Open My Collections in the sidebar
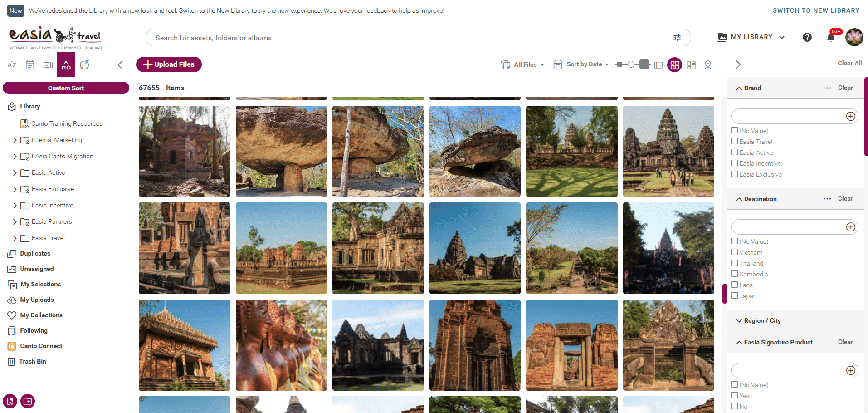Image resolution: width=868 pixels, height=413 pixels. [x=41, y=315]
